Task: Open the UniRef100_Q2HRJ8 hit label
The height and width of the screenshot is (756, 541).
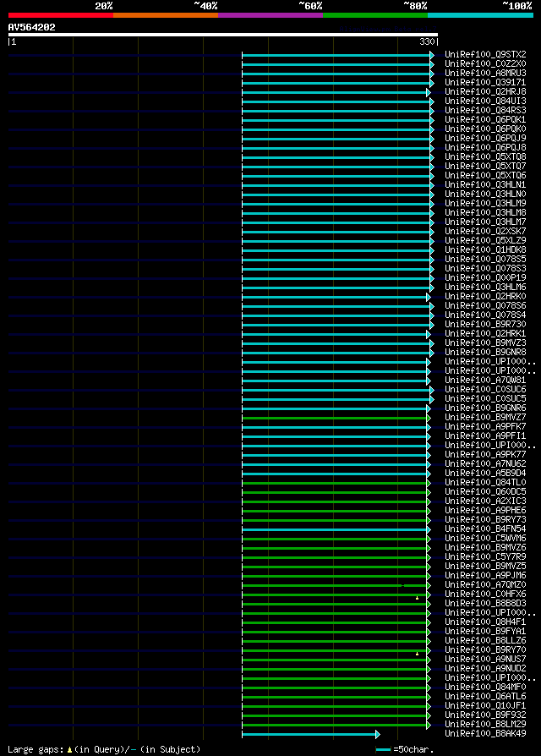Action: tap(485, 91)
